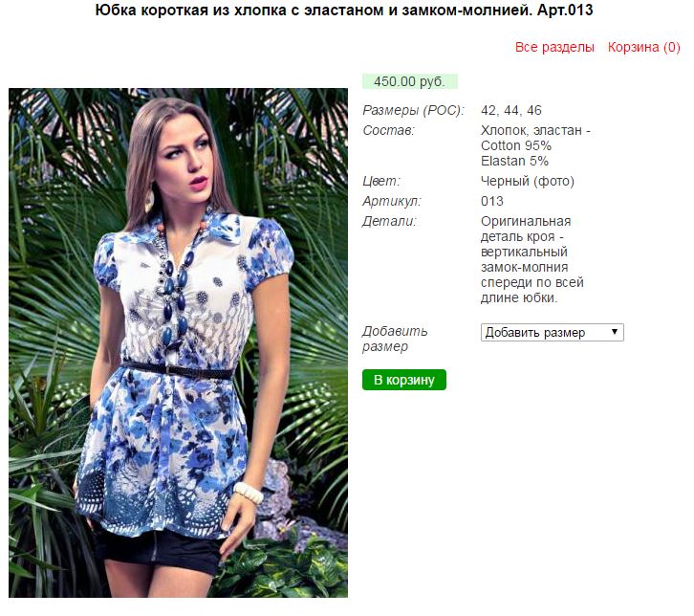694x616 pixels.
Task: Click the green 'В корзину' button
Action: tap(403, 380)
